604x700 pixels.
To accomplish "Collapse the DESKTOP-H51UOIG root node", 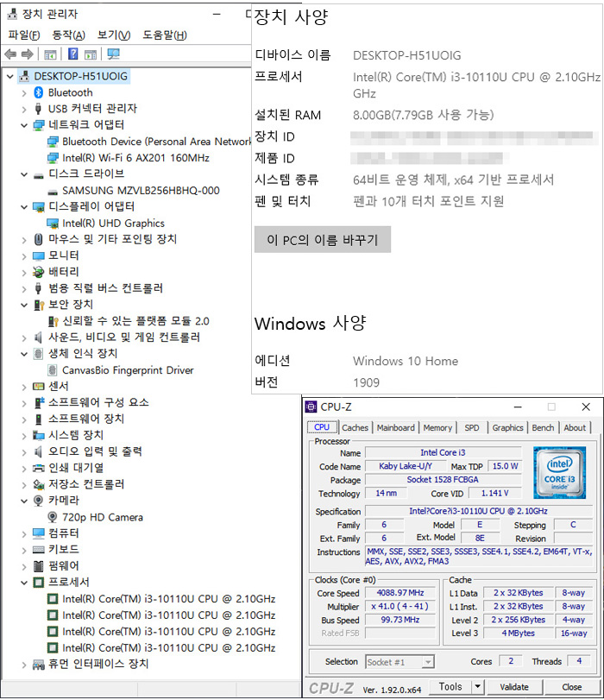I will (9, 76).
